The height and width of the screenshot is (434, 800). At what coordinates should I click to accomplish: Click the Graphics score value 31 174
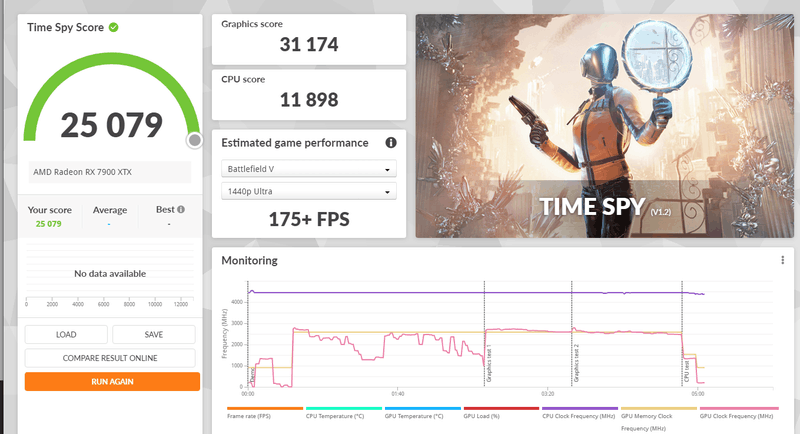[x=309, y=44]
